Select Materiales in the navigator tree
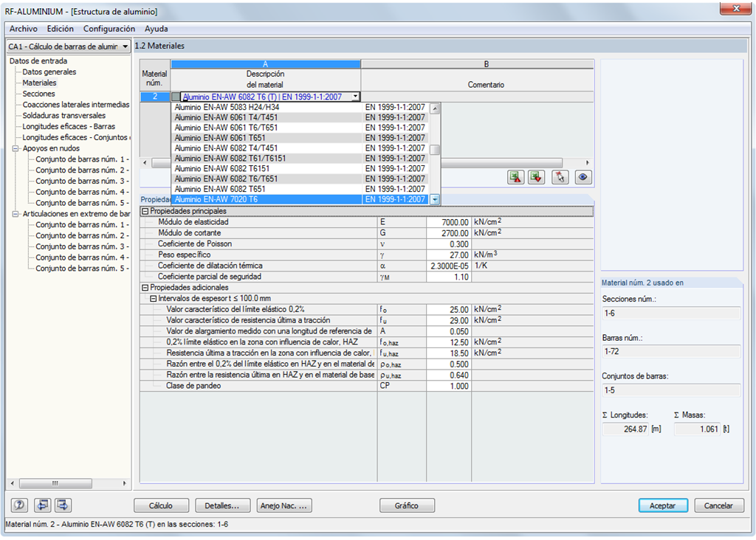 coord(40,83)
